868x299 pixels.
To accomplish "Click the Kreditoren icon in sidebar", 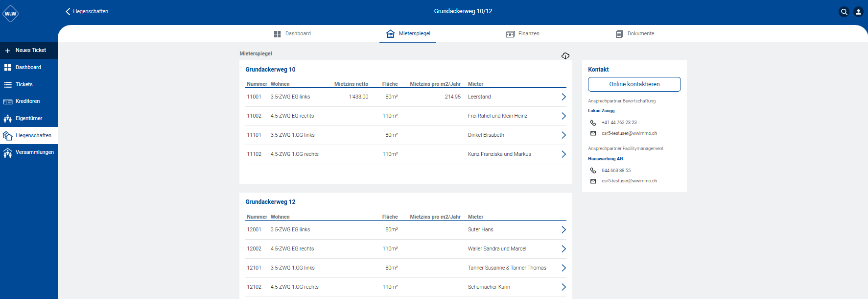I will 7,101.
